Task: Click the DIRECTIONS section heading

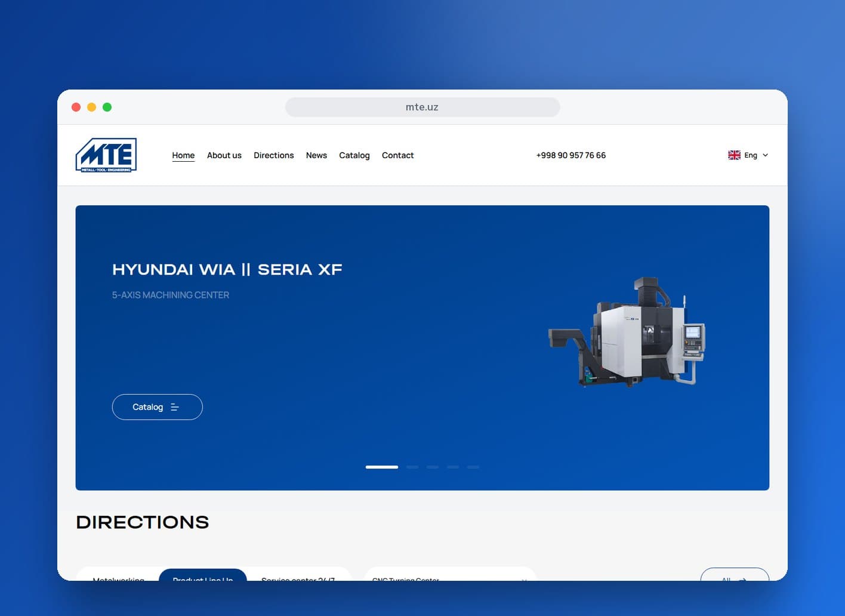Action: click(143, 522)
